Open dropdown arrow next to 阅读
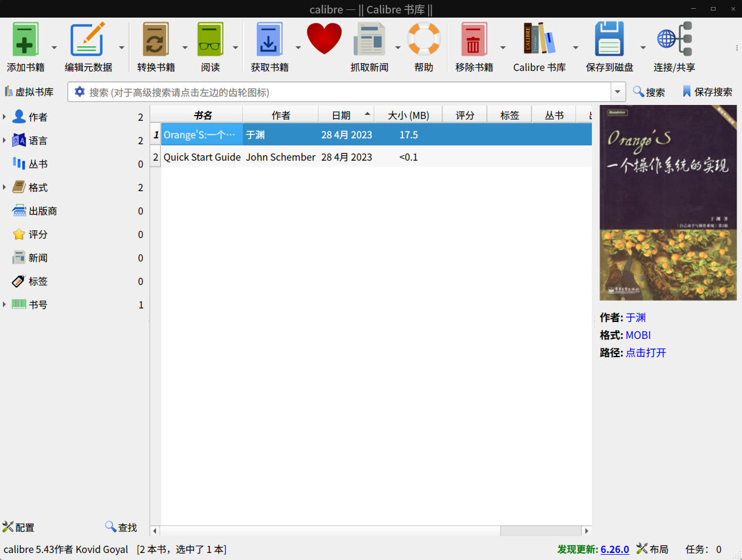742x560 pixels. [235, 47]
